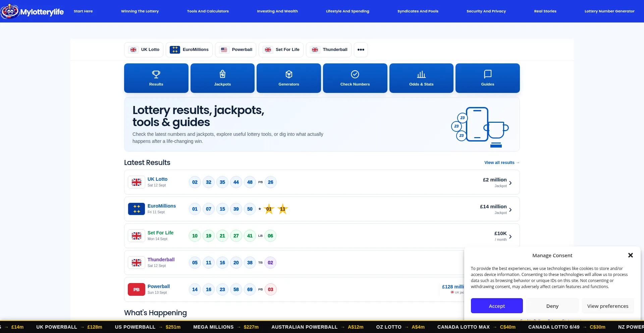Select the Thunderball filter chip

tap(329, 50)
